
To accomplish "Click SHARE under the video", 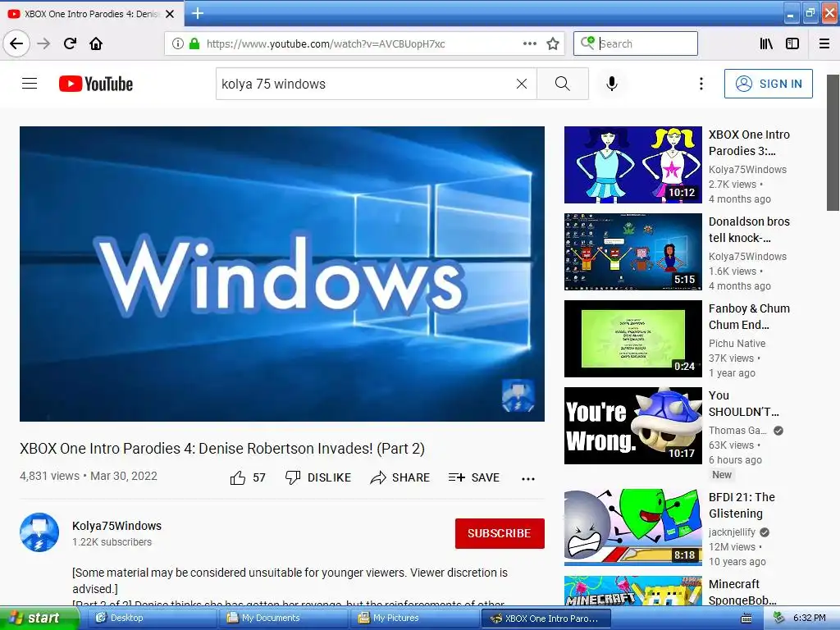I will coord(399,477).
